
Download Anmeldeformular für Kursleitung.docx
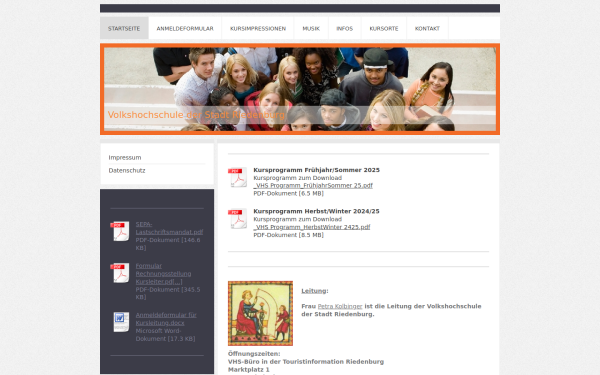(x=166, y=319)
